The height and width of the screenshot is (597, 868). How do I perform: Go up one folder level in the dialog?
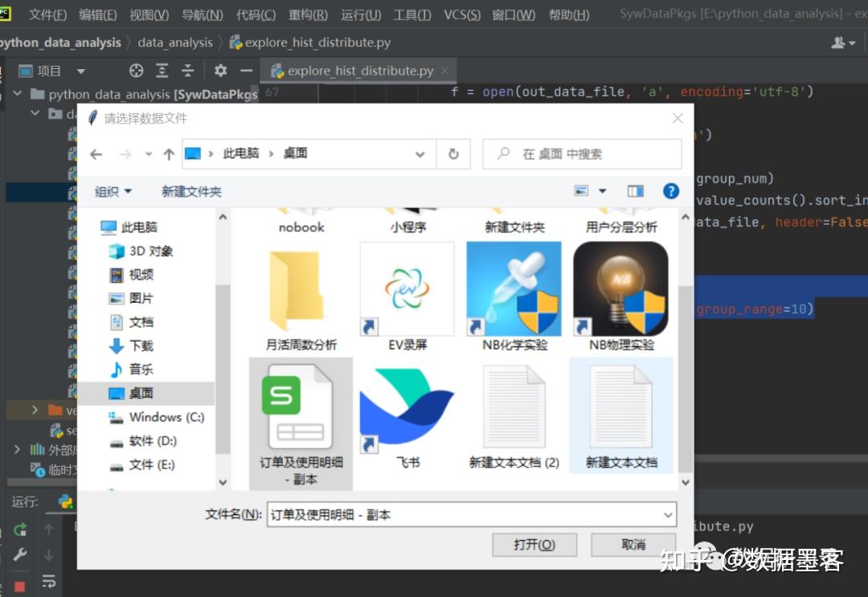click(169, 154)
